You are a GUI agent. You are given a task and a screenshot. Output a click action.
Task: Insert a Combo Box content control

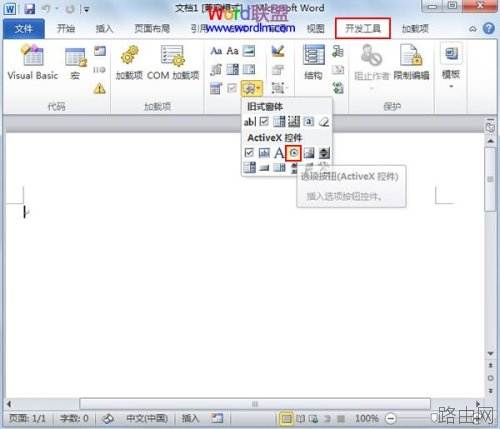[x=232, y=70]
